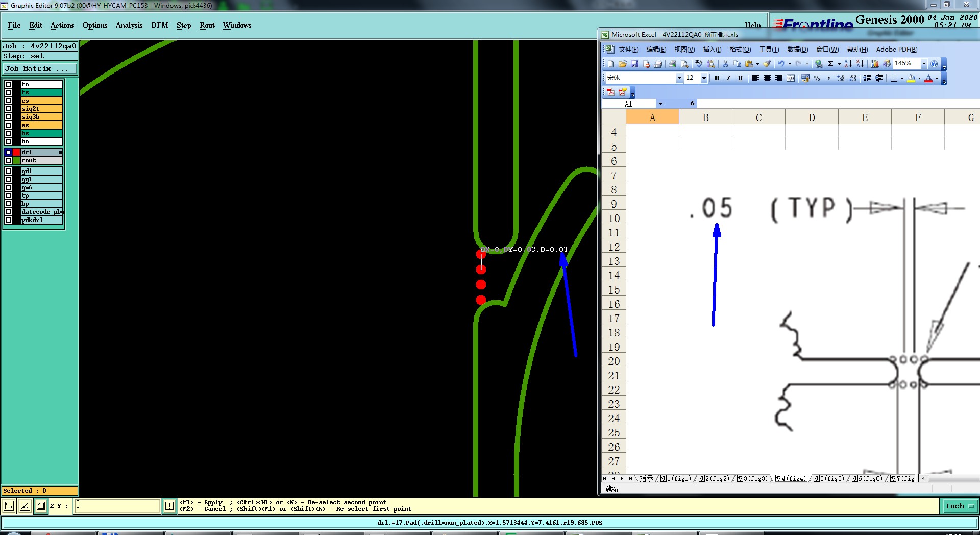Open Excel Name Box dropdown arrow
This screenshot has height=535, width=980.
coord(660,104)
